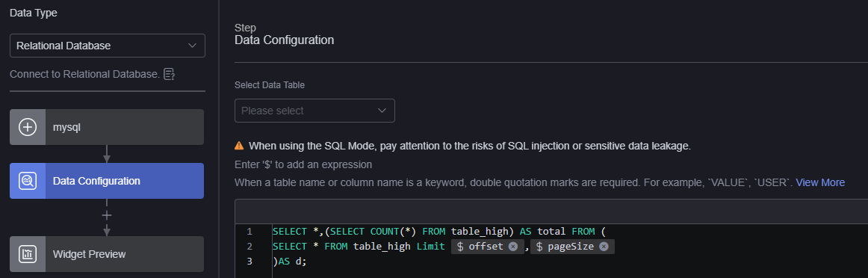
Task: Click the Relational Database chevron arrow
Action: tap(193, 46)
